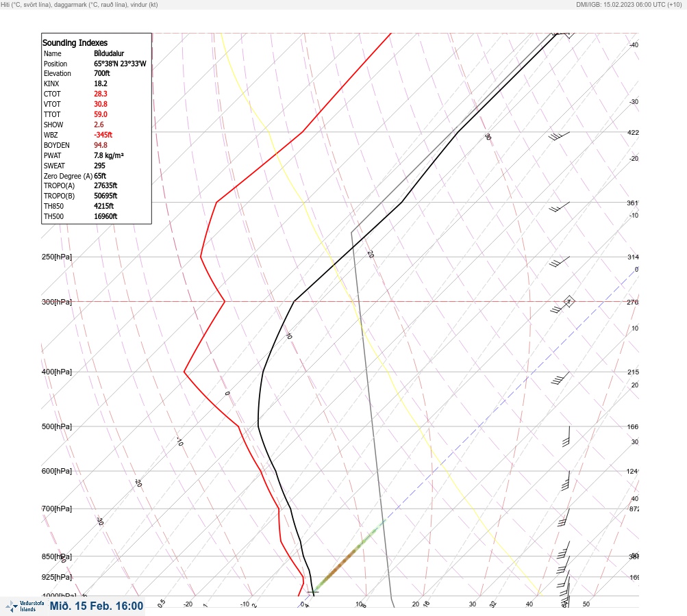The image size is (687, 616).
Task: Click the wind barb at 400 hPa
Action: [560, 378]
